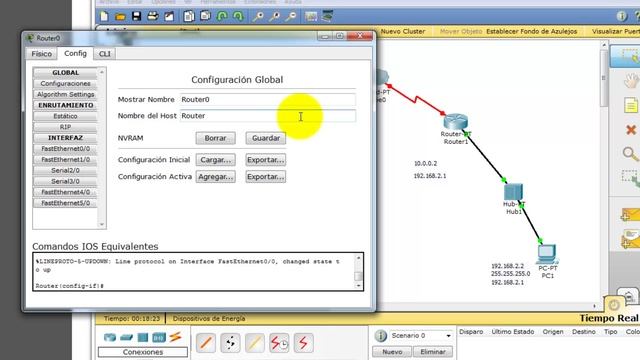This screenshot has width=640, height=360.
Task: Open the Drawing Palette toolbar icon
Action: point(311,16)
